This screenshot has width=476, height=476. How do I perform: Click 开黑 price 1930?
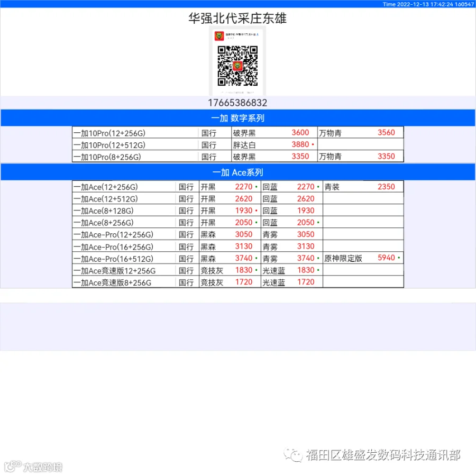point(244,210)
